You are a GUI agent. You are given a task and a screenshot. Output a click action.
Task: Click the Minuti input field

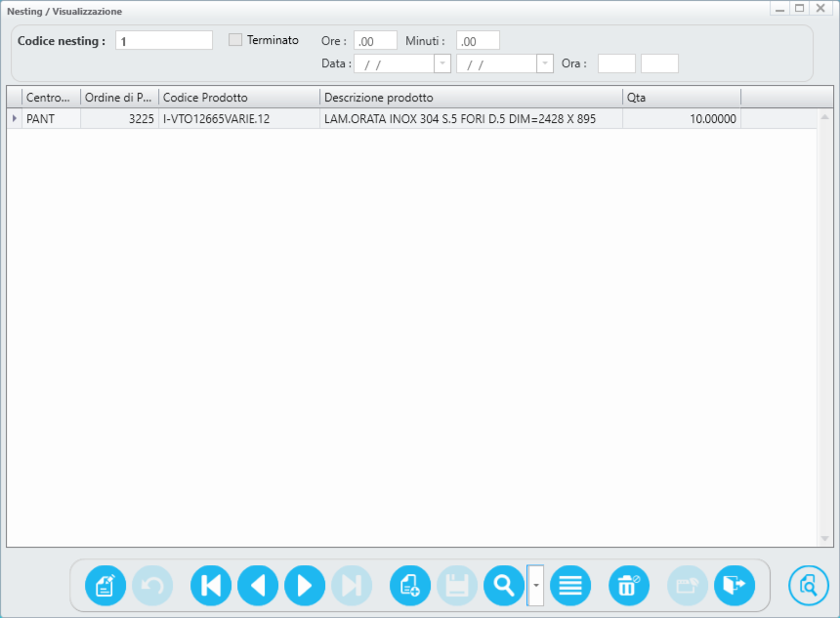coord(478,40)
